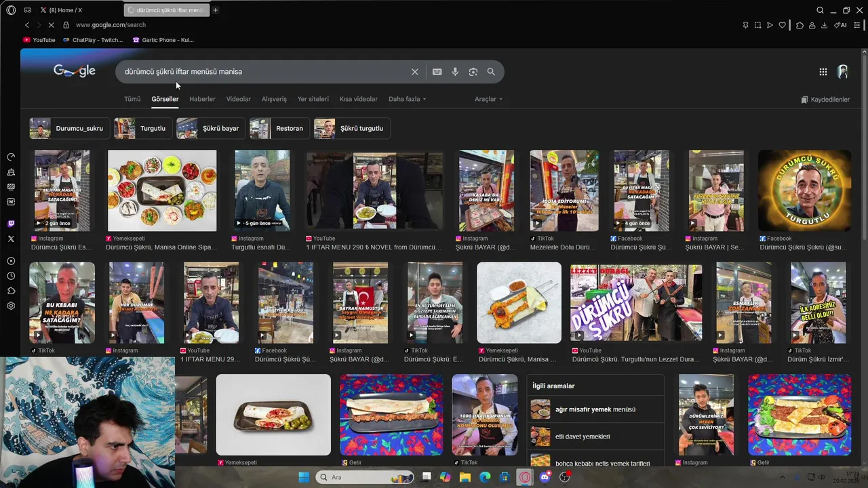This screenshot has width=868, height=488.
Task: Open Easy Setup sliders icon
Action: (x=858, y=25)
